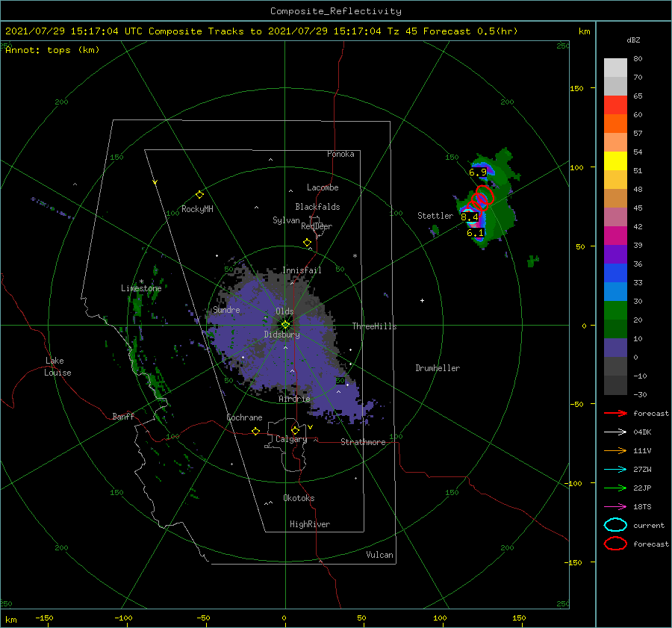Click the yellow diamond marker beside RockyMH

point(199,195)
